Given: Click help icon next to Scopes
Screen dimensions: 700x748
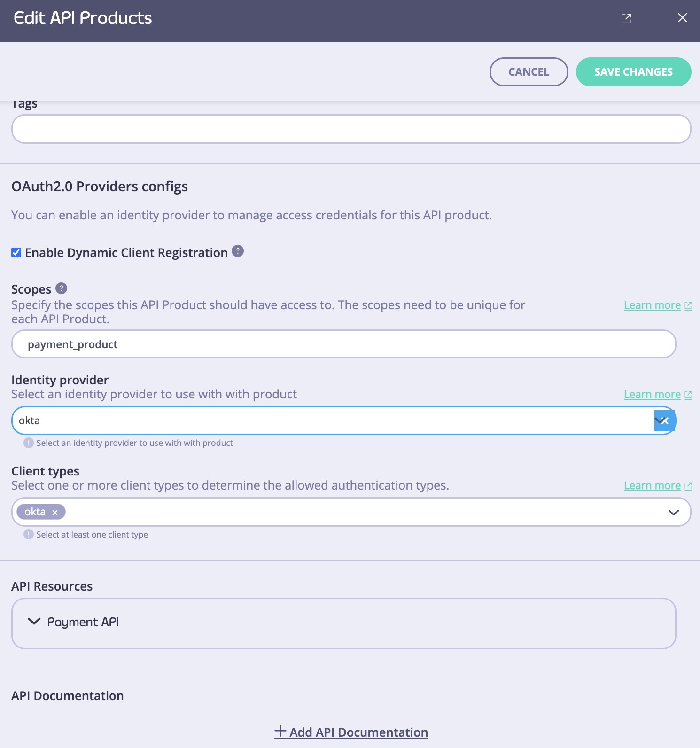Looking at the screenshot, I should point(61,288).
